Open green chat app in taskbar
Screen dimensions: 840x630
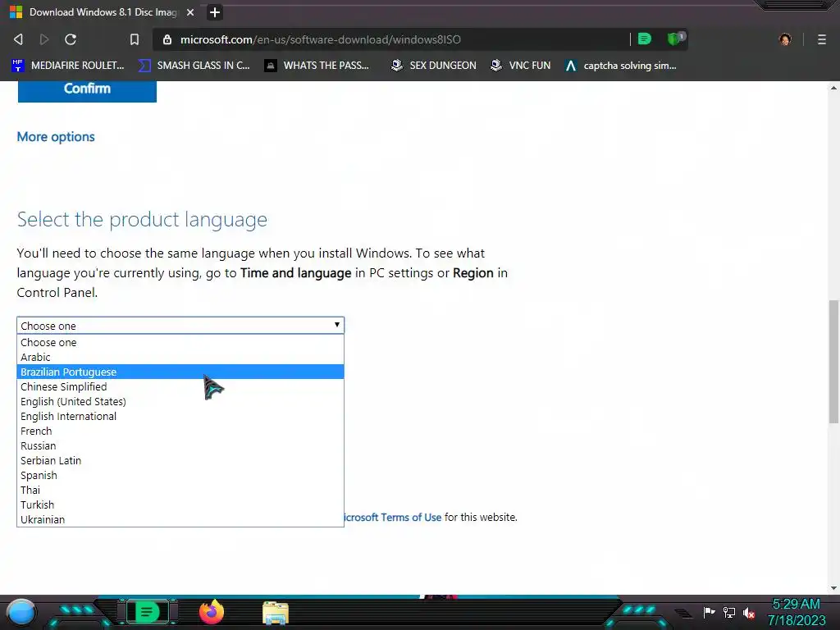click(147, 612)
